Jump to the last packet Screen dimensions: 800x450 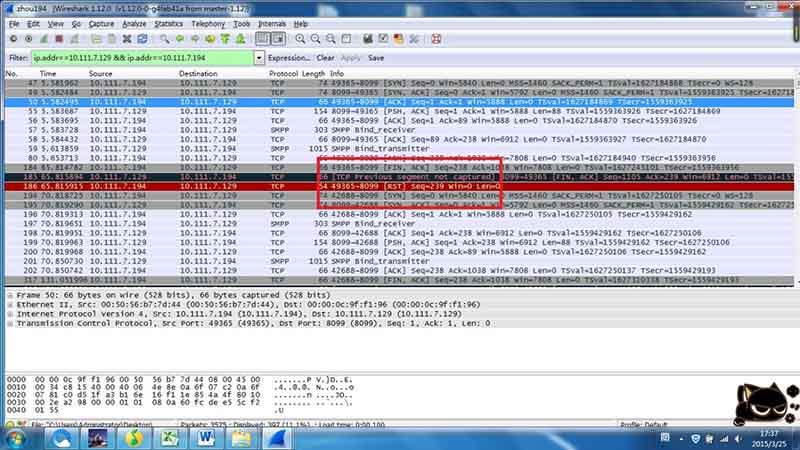(x=241, y=39)
